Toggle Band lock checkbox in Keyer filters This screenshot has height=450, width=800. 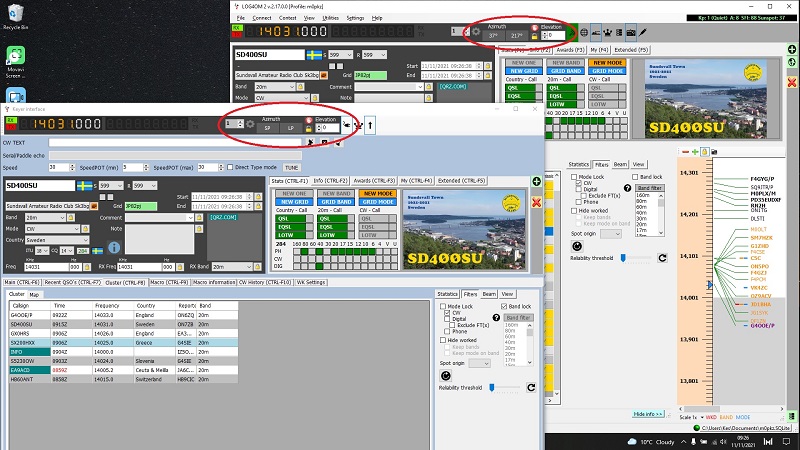click(504, 307)
